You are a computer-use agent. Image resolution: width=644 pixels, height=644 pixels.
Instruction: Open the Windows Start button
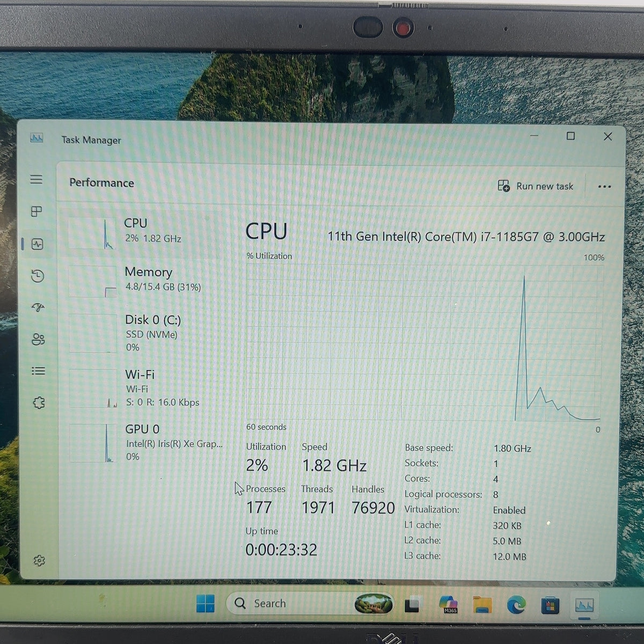point(205,604)
